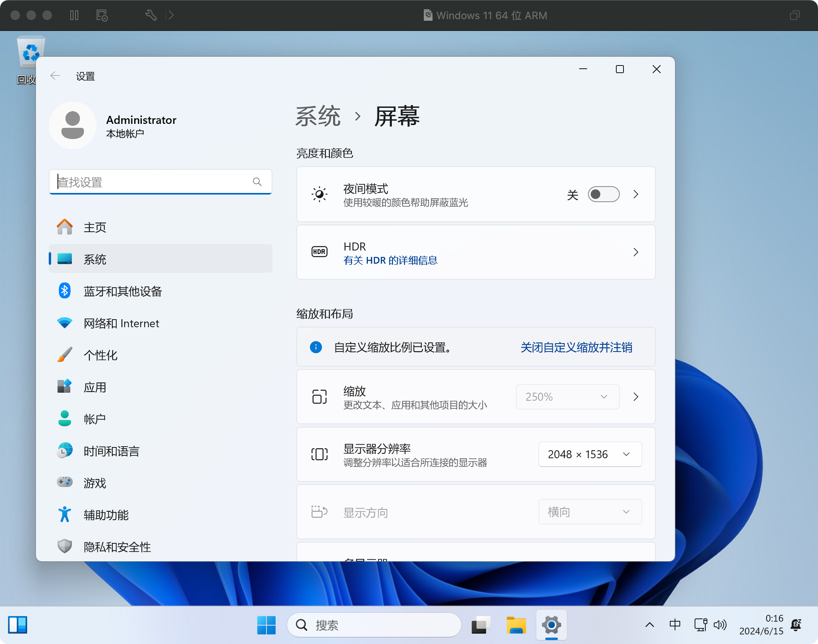Pause the virtual machine from the title bar

tap(74, 15)
